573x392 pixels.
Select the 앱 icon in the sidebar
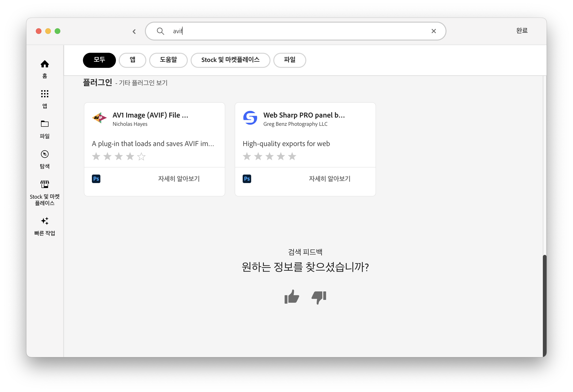click(45, 99)
